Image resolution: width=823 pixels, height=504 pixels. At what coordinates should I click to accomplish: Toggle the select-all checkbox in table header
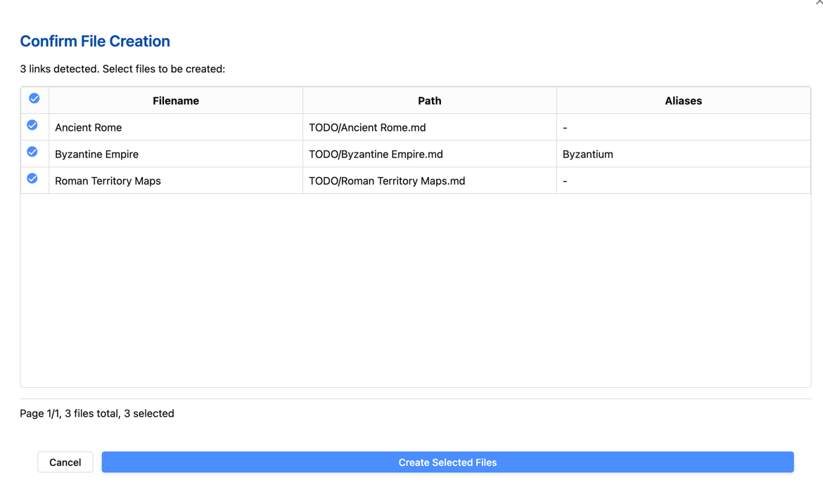pyautogui.click(x=34, y=98)
